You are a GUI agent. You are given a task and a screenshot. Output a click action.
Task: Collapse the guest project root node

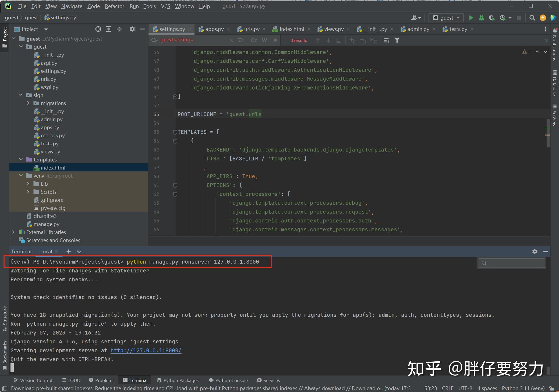14,39
